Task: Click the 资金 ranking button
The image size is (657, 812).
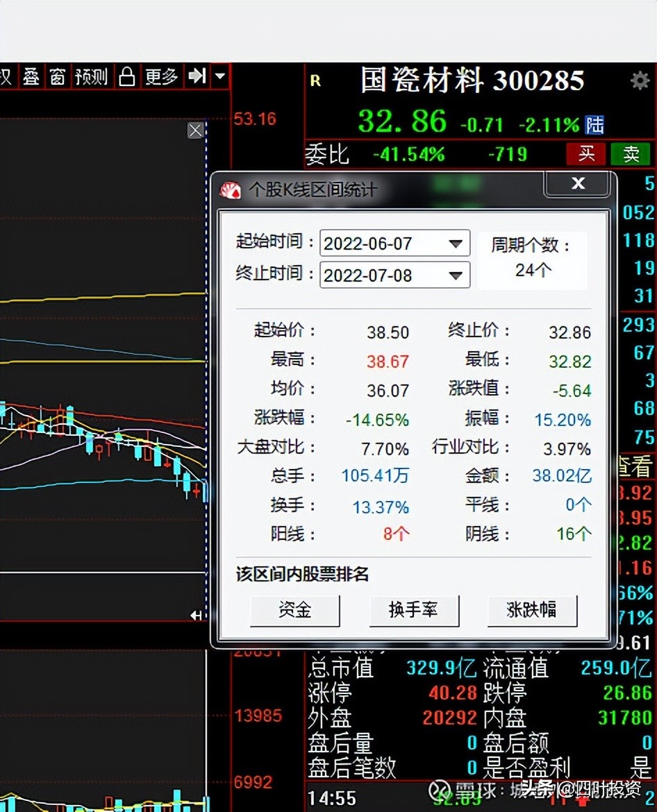Action: (295, 610)
